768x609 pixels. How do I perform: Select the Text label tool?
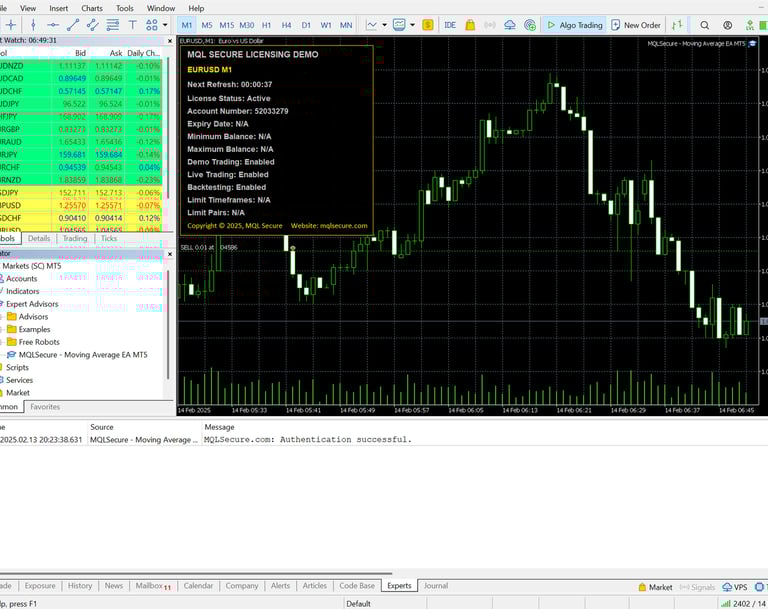[x=132, y=25]
